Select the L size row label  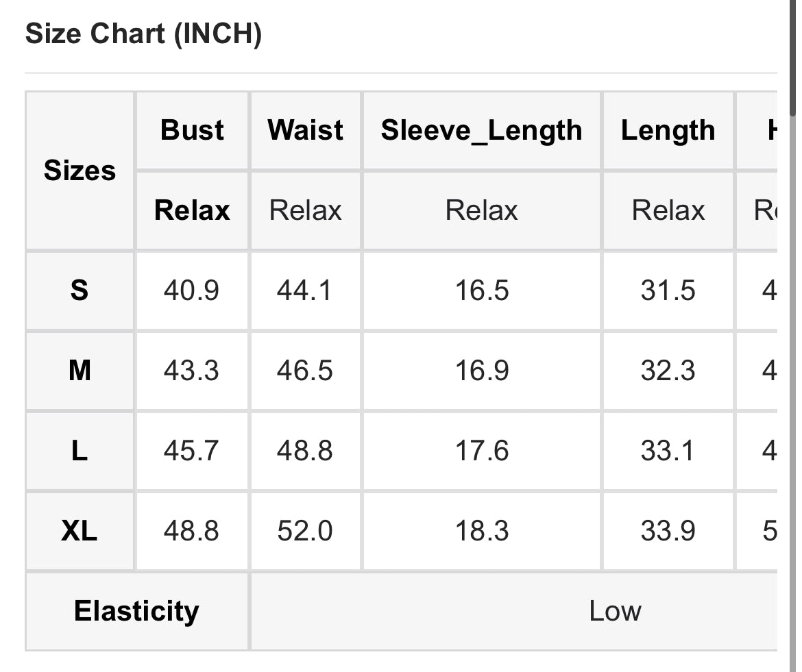[80, 451]
